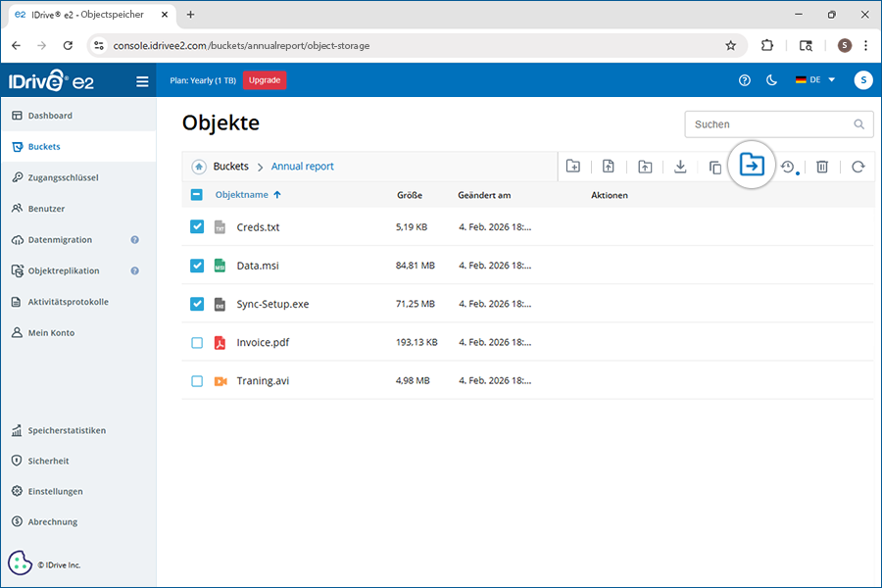The height and width of the screenshot is (588, 882).
Task: Check the Invoice.pdf checkbox
Action: coord(197,343)
